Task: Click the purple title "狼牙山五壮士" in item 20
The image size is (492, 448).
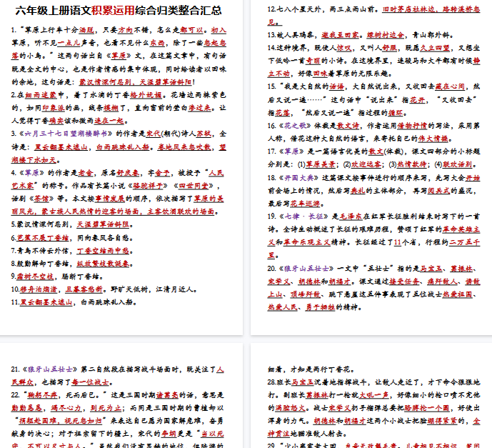Action: [306, 269]
